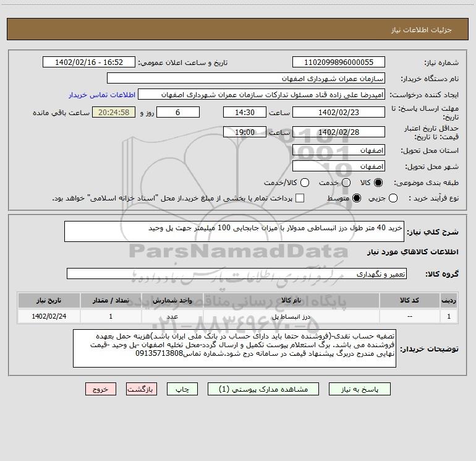Click remaining days field showing 6
Viewport: 476px width, 461px height.
point(178,112)
